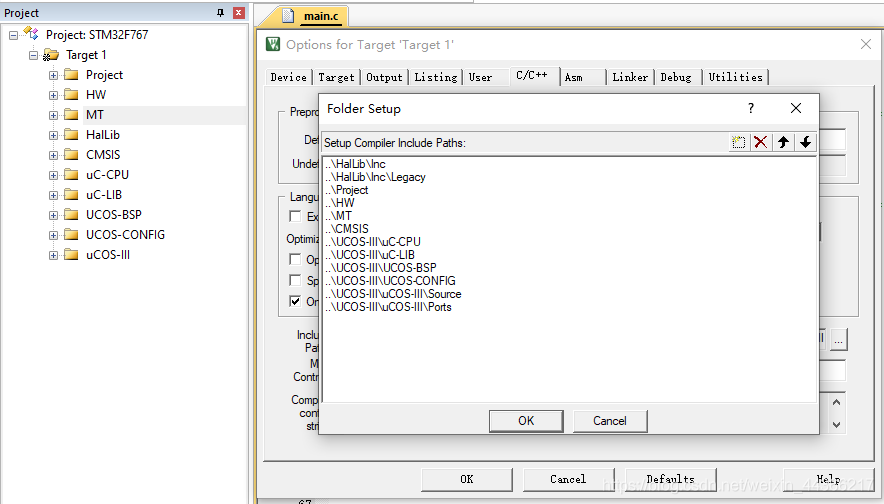This screenshot has width=884, height=504.
Task: Open the Utilities tab
Action: coord(736,77)
